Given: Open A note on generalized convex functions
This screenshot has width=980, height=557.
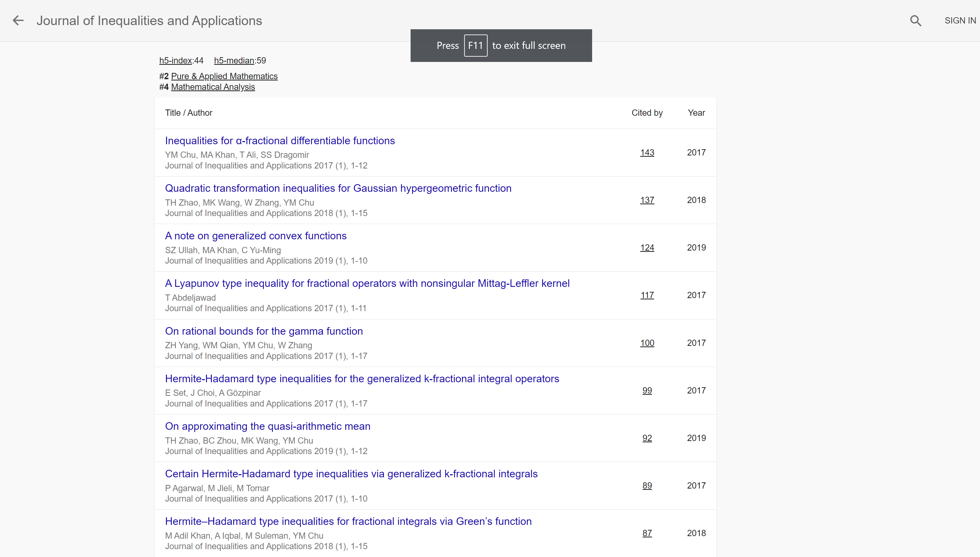Looking at the screenshot, I should pos(255,236).
